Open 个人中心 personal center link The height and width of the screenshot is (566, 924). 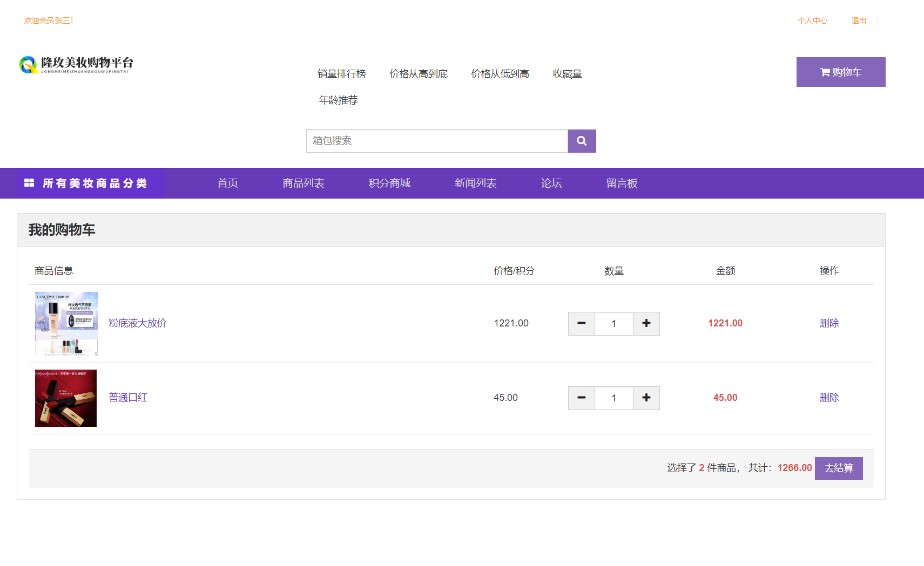coord(812,21)
